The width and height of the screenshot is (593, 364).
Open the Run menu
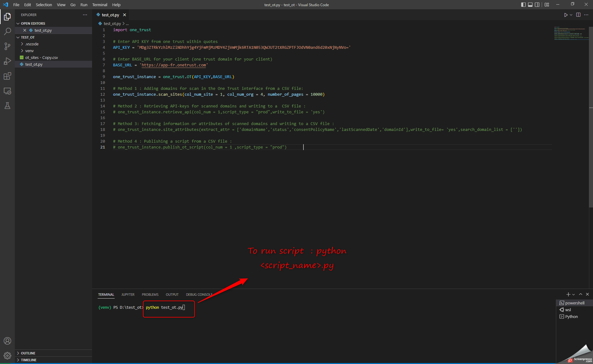click(x=84, y=5)
